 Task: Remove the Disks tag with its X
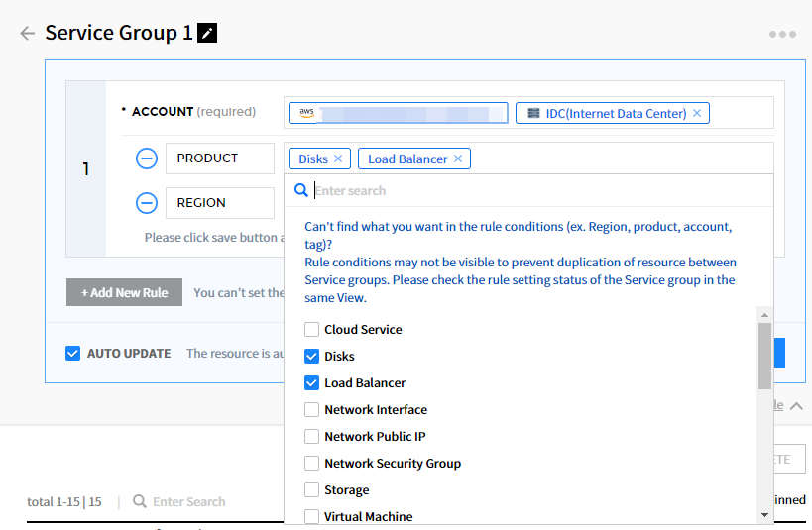pyautogui.click(x=338, y=159)
